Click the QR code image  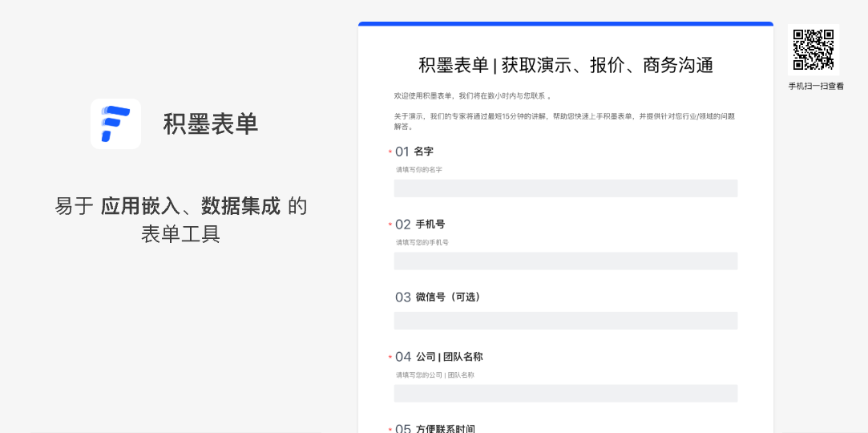(x=813, y=49)
